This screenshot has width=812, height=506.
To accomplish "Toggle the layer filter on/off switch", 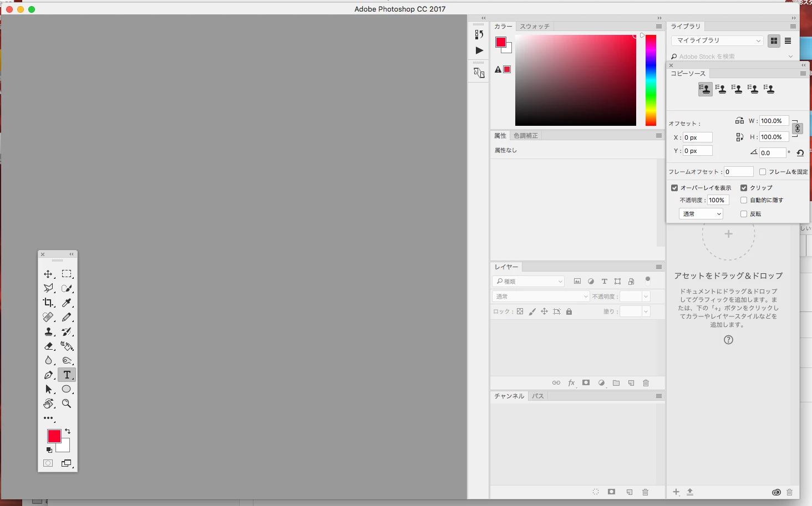I will tap(647, 280).
